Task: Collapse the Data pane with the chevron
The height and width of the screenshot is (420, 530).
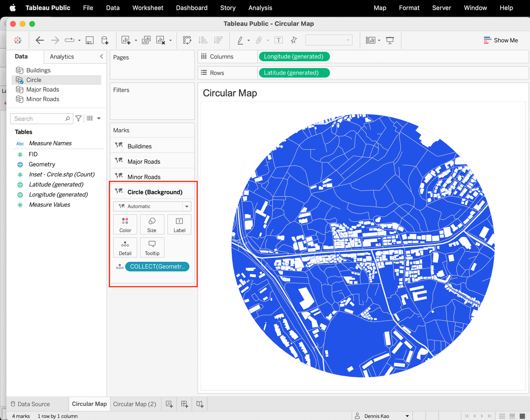Action: click(x=102, y=57)
